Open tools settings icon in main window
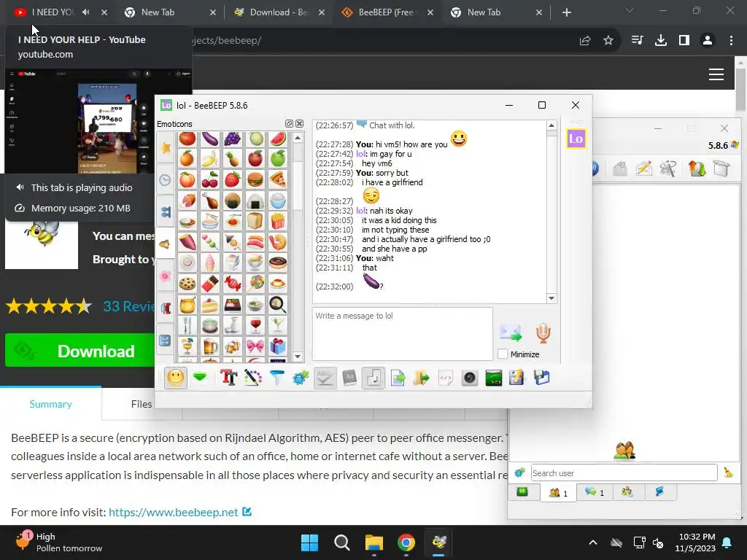 pos(668,168)
